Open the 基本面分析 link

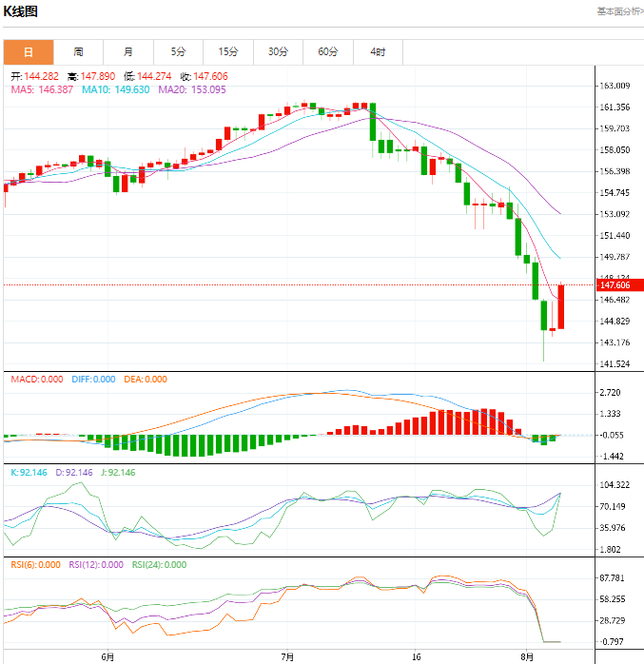620,11
